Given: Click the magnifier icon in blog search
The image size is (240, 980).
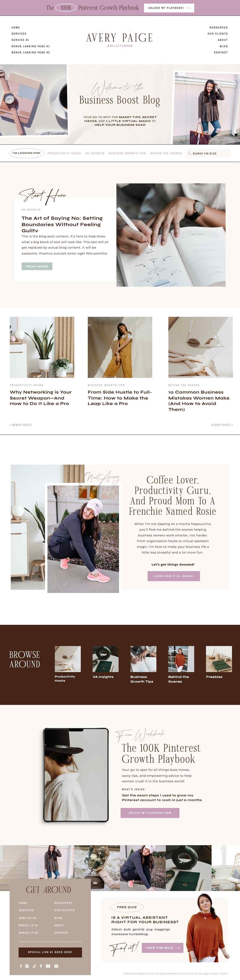Looking at the screenshot, I should tap(189, 153).
